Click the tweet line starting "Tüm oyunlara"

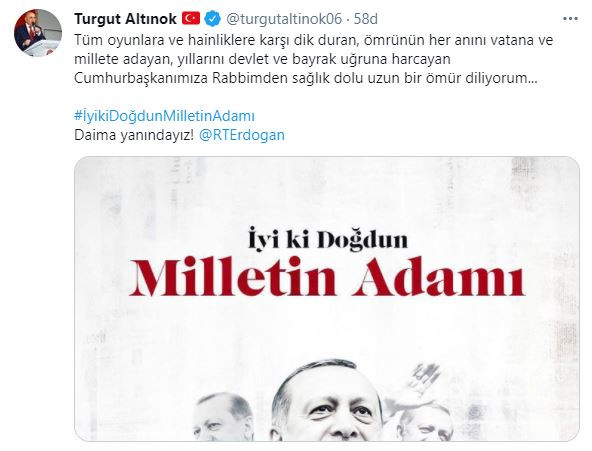coord(313,40)
